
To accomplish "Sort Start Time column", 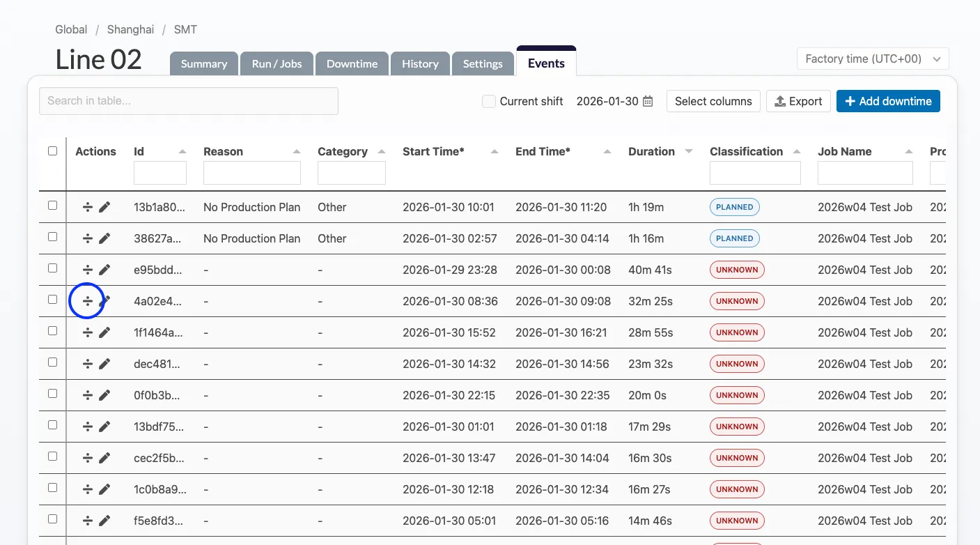I will tap(495, 151).
